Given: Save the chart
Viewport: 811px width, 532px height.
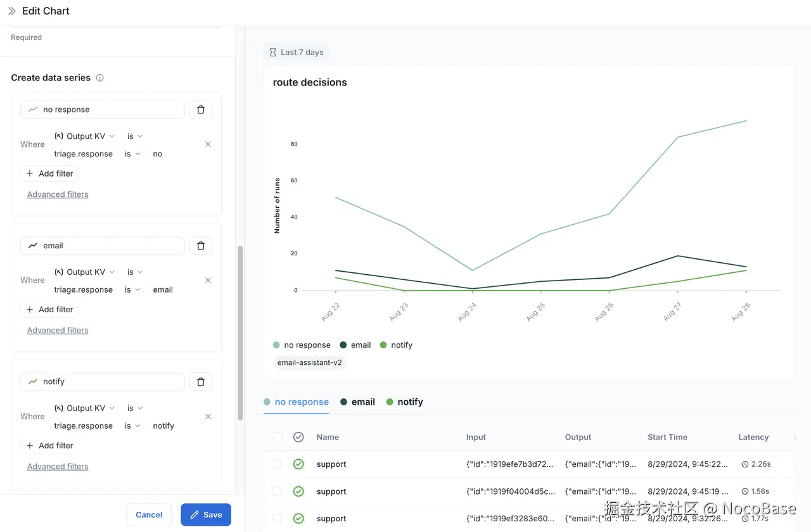Looking at the screenshot, I should pyautogui.click(x=206, y=515).
